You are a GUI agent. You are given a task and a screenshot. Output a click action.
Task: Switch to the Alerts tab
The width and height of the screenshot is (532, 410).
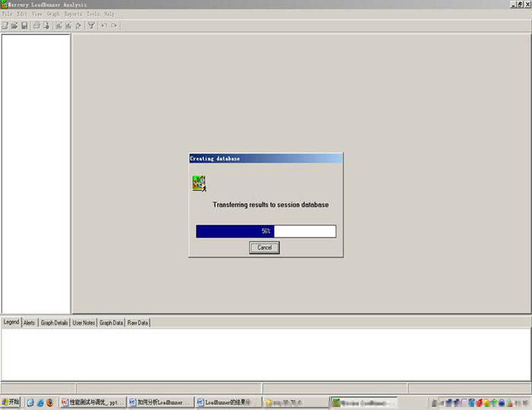pyautogui.click(x=29, y=323)
